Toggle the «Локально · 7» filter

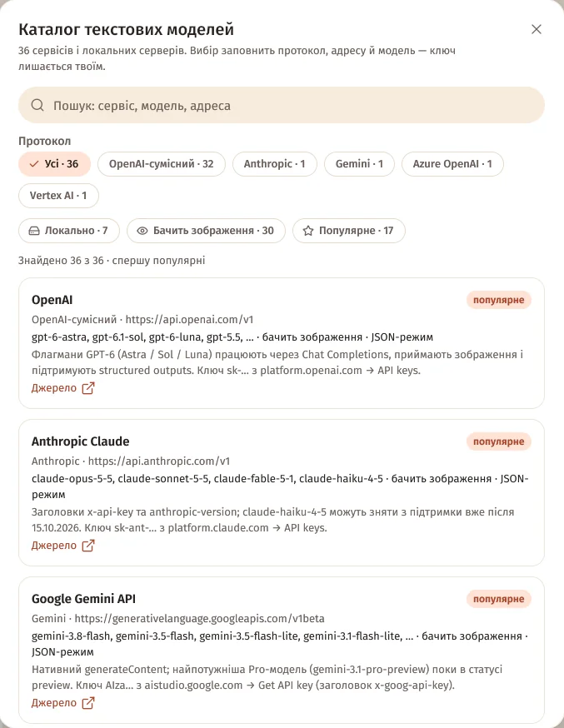click(x=68, y=230)
